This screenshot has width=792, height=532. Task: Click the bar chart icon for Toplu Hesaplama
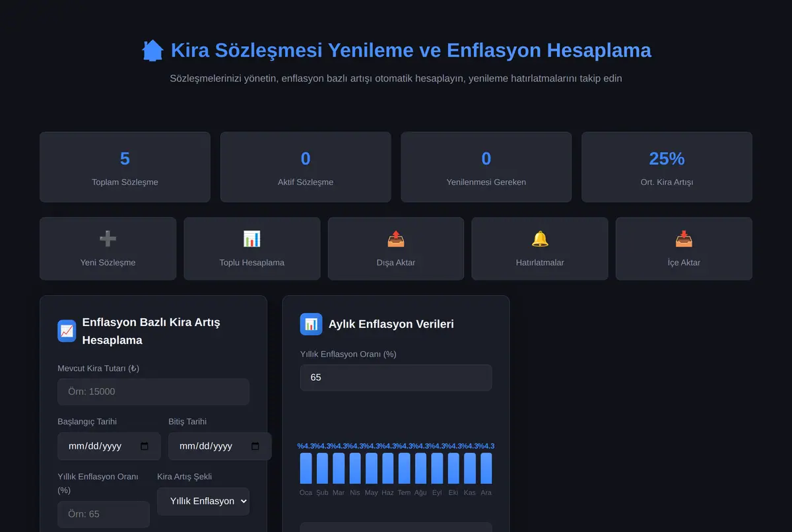pos(252,239)
